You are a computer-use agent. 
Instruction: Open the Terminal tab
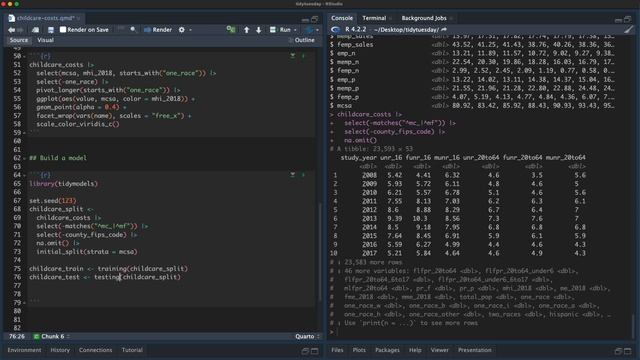[x=374, y=18]
